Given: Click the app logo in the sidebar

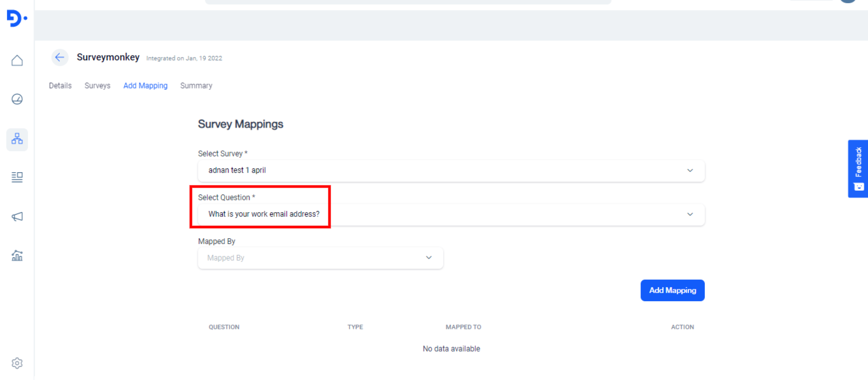Looking at the screenshot, I should pyautogui.click(x=17, y=19).
